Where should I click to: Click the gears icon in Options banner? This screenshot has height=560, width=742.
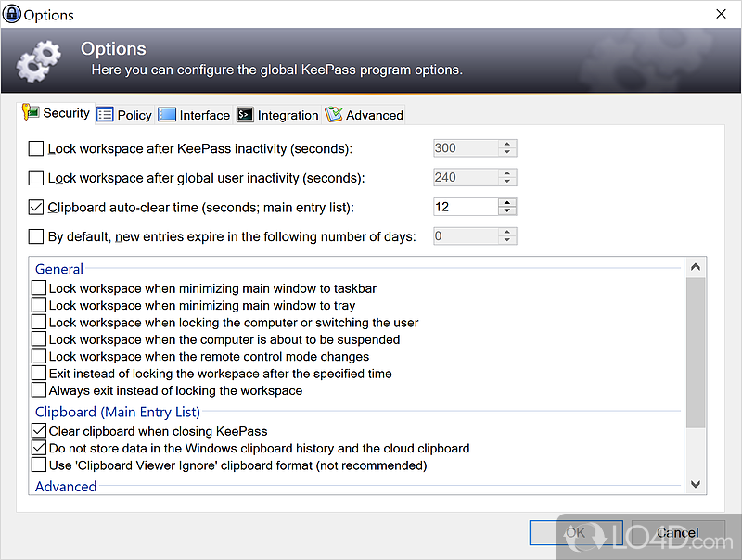[39, 61]
